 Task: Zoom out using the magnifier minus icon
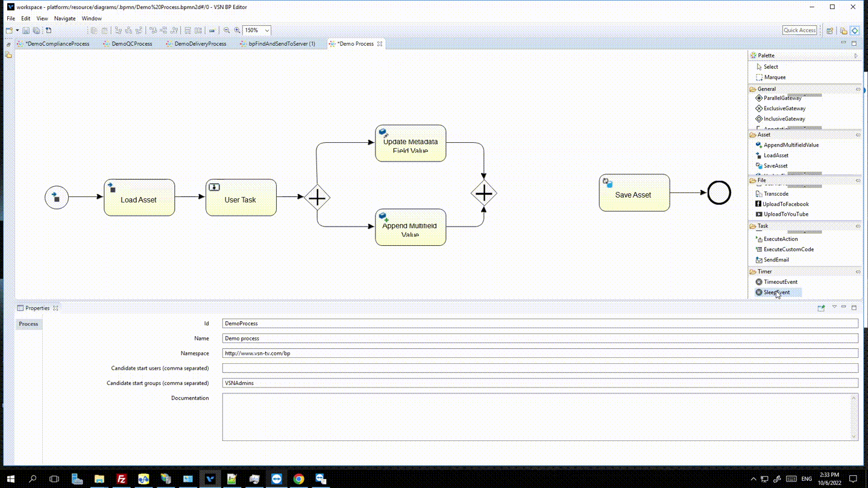coord(227,30)
